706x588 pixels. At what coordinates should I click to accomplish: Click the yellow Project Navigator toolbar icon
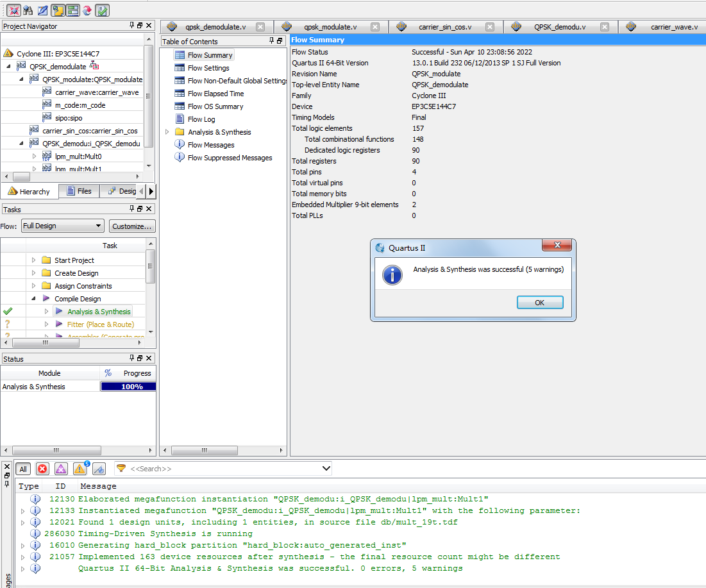(x=58, y=10)
